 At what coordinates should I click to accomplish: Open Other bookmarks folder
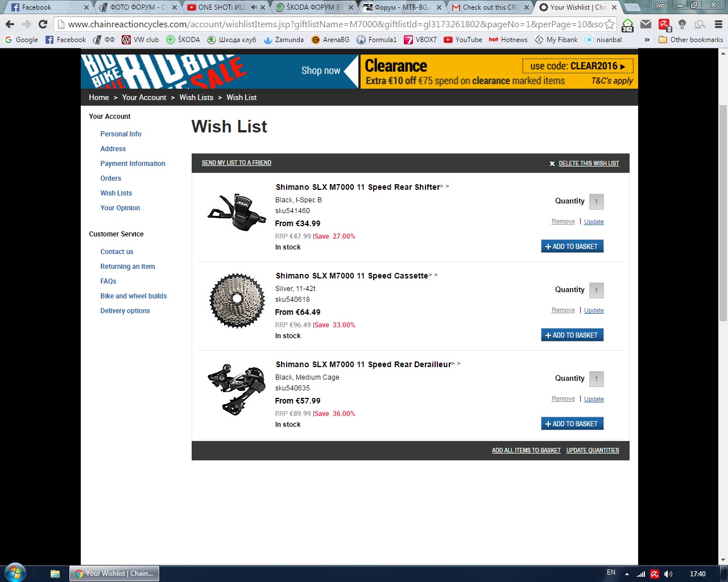coord(690,40)
